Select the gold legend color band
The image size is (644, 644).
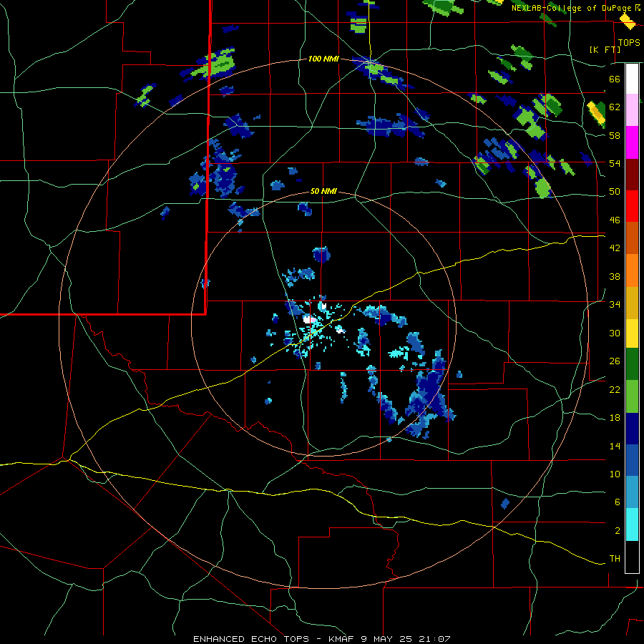[632, 303]
